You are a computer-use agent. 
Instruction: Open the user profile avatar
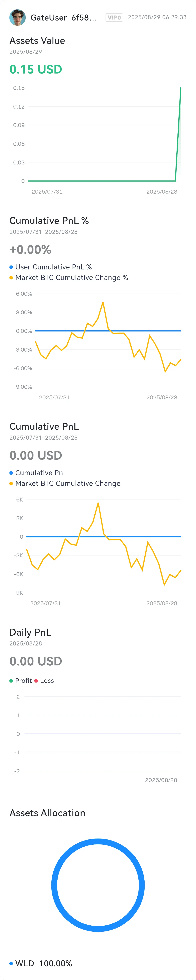17,17
